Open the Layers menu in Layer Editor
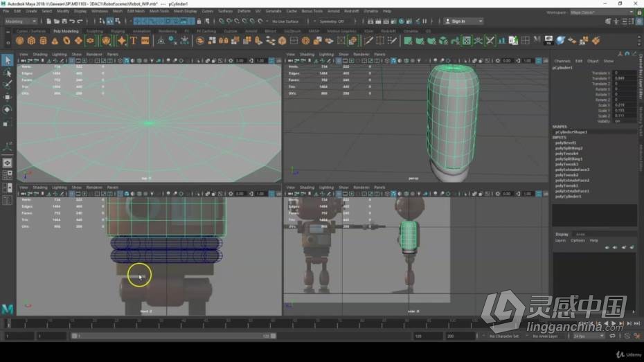 click(560, 240)
